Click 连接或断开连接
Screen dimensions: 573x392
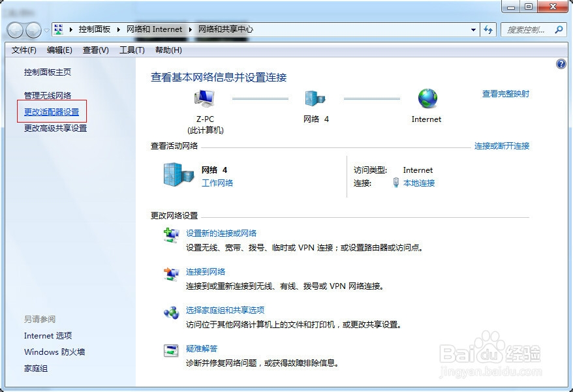pyautogui.click(x=501, y=146)
